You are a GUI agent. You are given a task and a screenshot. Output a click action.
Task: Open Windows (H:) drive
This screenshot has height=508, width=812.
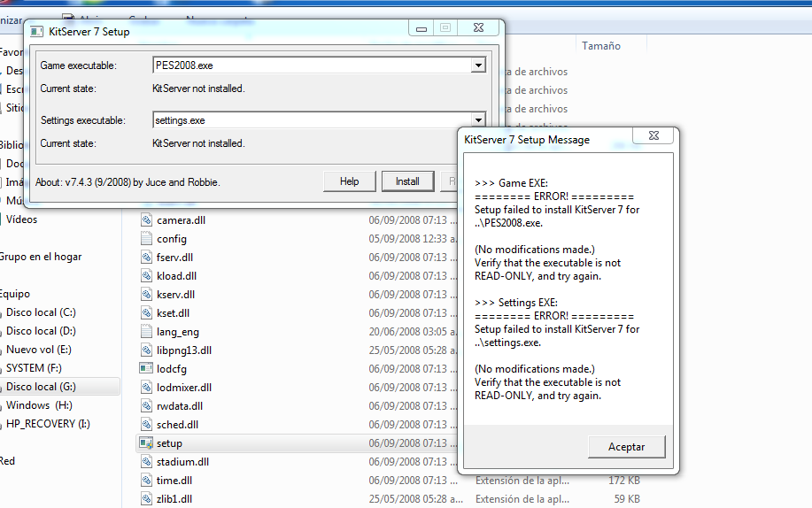point(39,405)
